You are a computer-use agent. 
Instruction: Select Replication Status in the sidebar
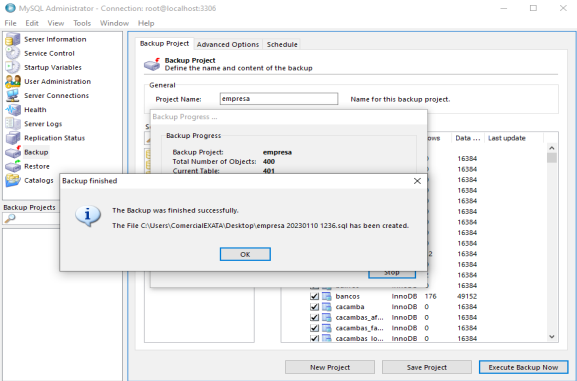tap(54, 138)
